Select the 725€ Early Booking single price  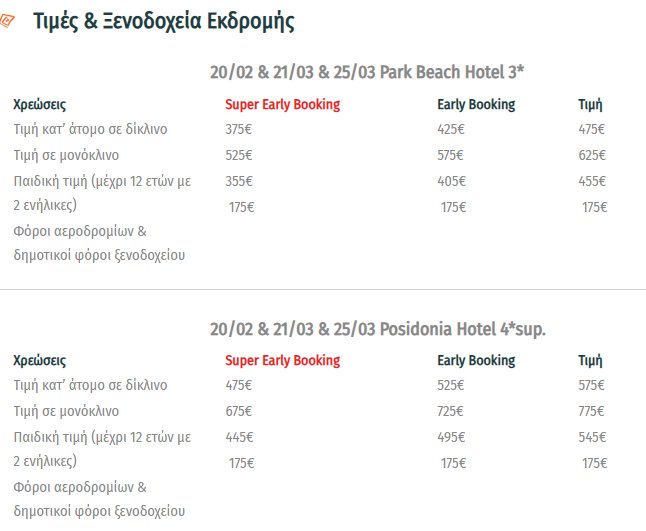451,411
